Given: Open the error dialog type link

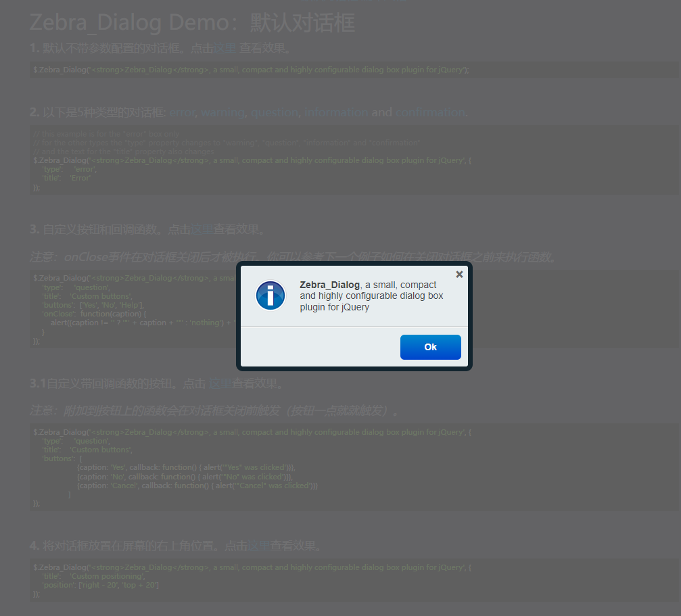Looking at the screenshot, I should tap(183, 112).
